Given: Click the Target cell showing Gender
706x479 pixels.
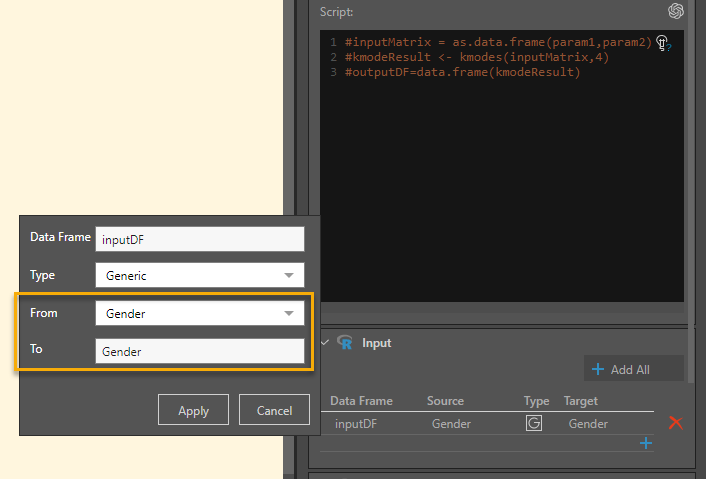Looking at the screenshot, I should (x=588, y=424).
